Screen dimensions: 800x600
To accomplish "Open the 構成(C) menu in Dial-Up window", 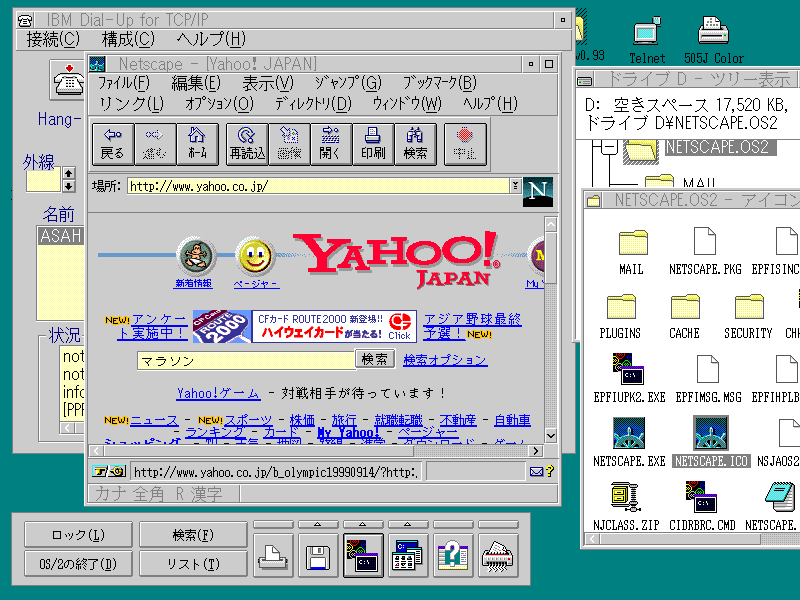I will click(x=128, y=39).
